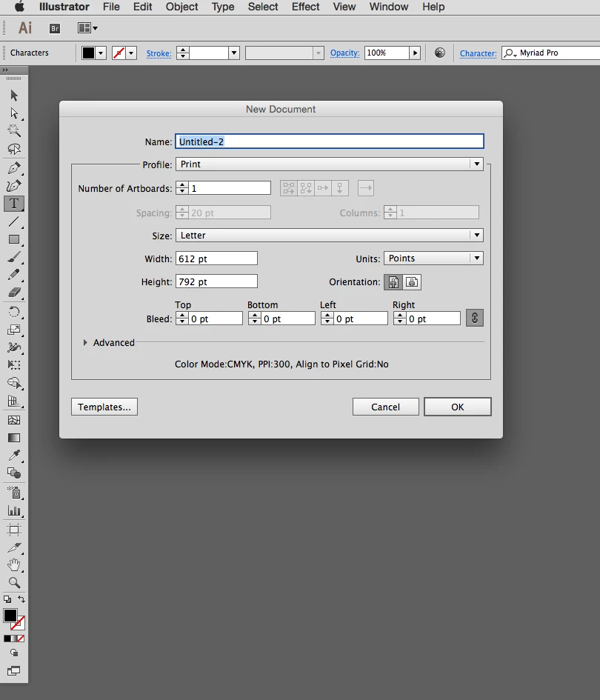
Task: Select the Line Segment tool
Action: 14,221
